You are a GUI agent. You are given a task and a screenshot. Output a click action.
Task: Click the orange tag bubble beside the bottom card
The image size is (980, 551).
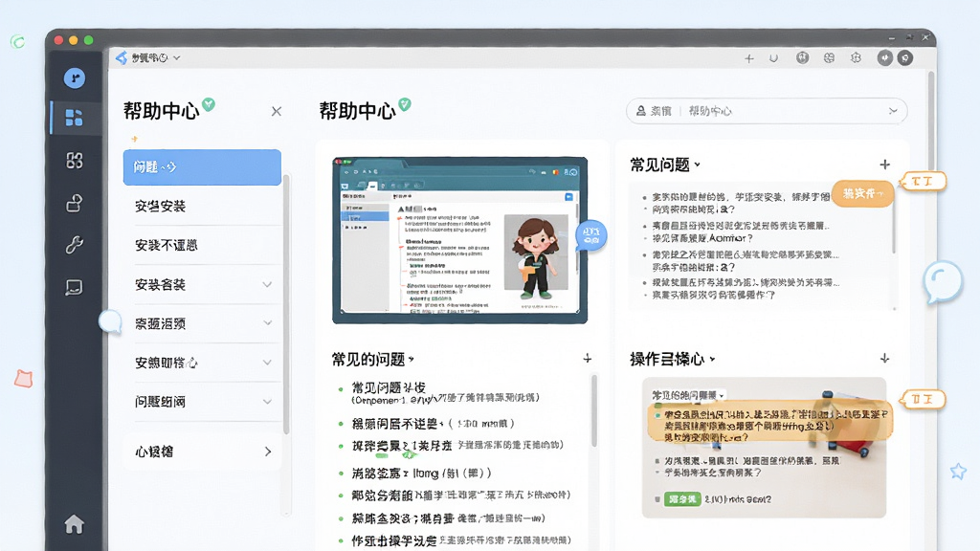click(x=924, y=399)
